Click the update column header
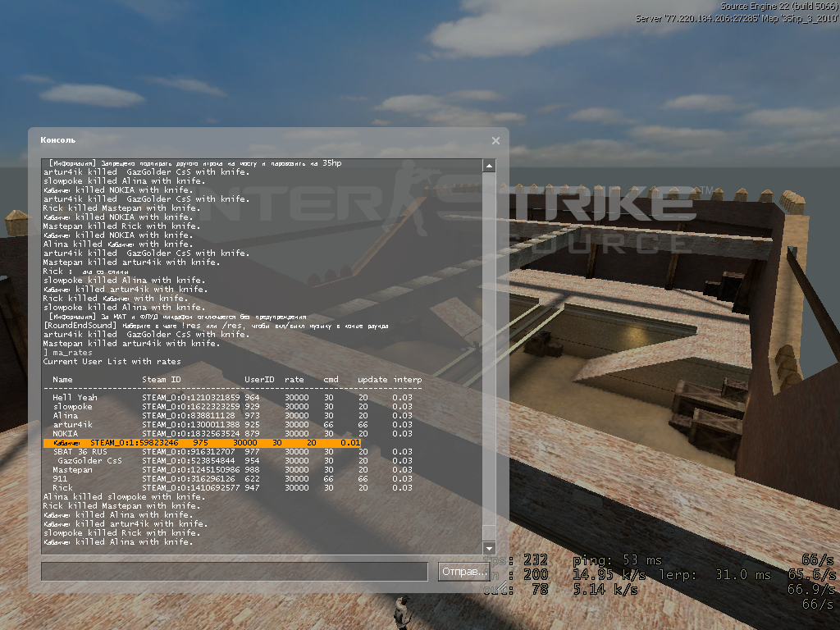This screenshot has height=630, width=840. [x=372, y=380]
